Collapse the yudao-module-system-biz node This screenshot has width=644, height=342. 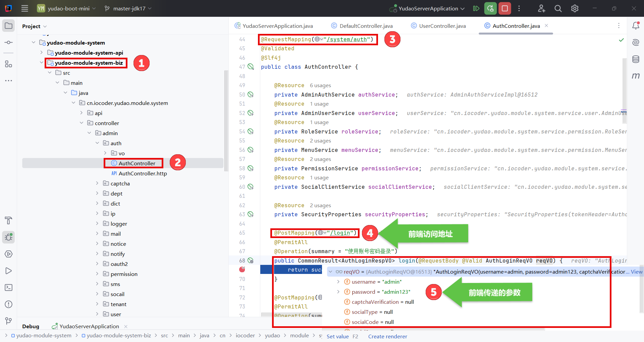click(42, 63)
